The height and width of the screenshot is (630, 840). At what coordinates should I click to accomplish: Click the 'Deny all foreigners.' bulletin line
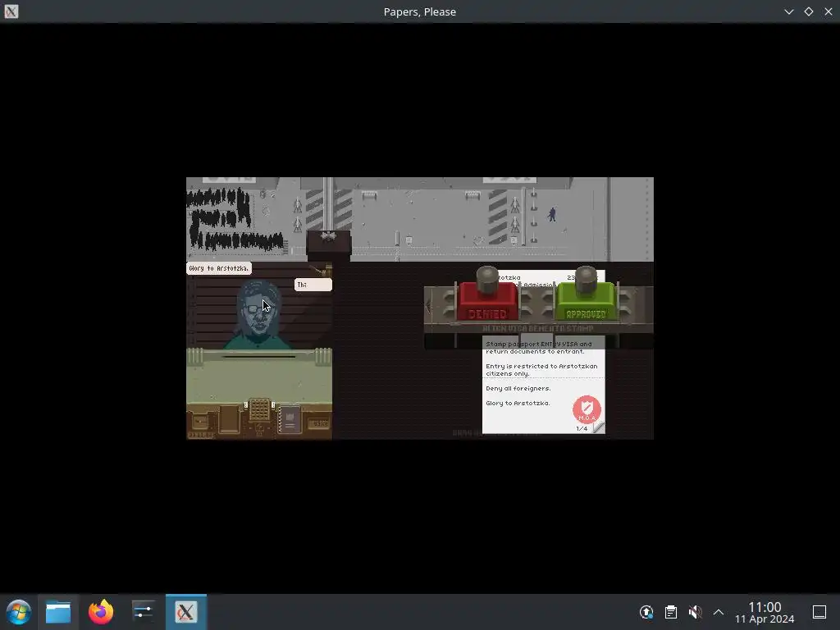click(518, 388)
